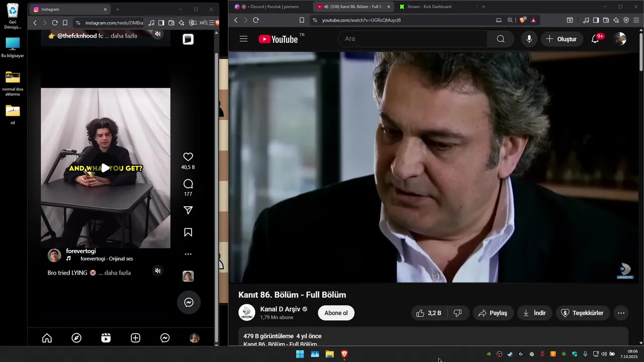Zoom indicator magnifier in YouTube address bar
Screen dimensions: 644x362
(x=510, y=20)
